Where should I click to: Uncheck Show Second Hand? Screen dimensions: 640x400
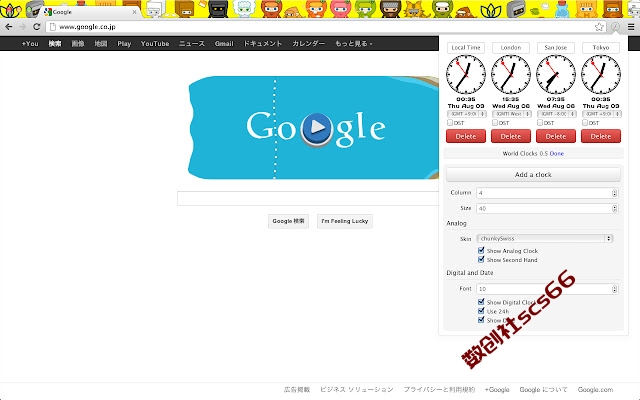coord(481,259)
